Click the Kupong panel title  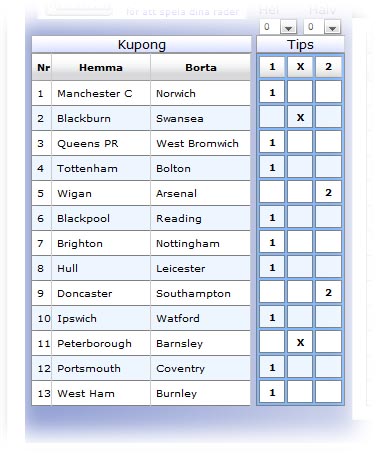coord(142,45)
